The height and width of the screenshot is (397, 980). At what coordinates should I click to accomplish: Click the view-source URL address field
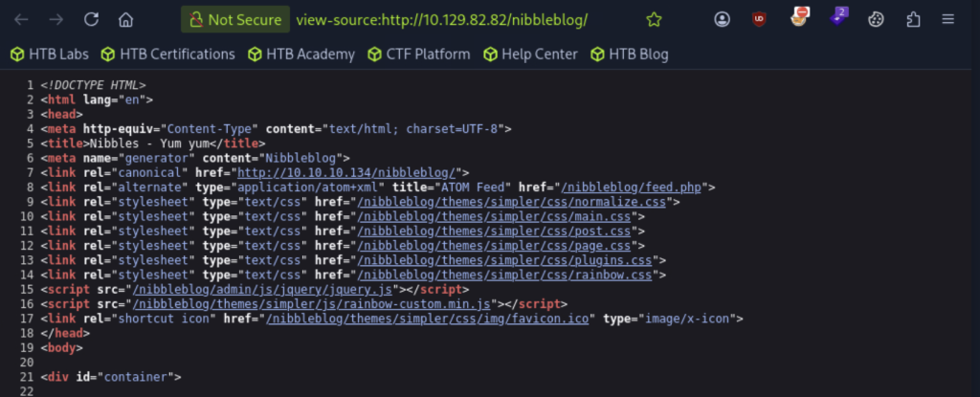[441, 20]
